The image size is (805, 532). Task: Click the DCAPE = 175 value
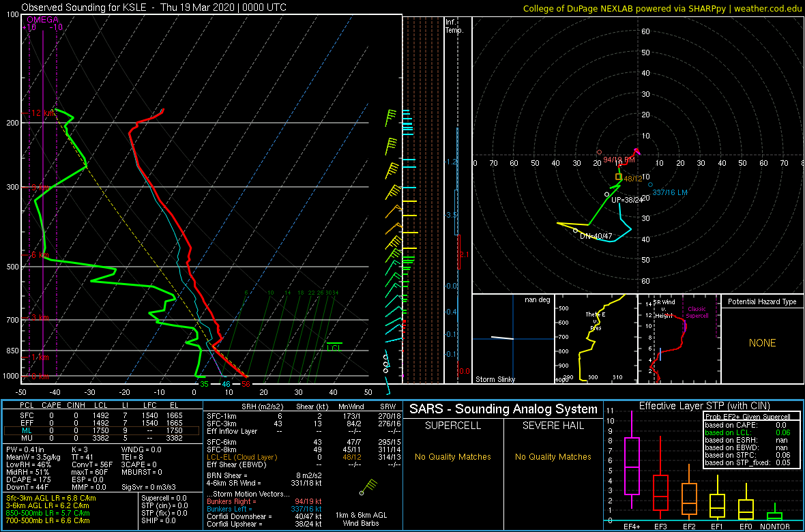pos(27,479)
